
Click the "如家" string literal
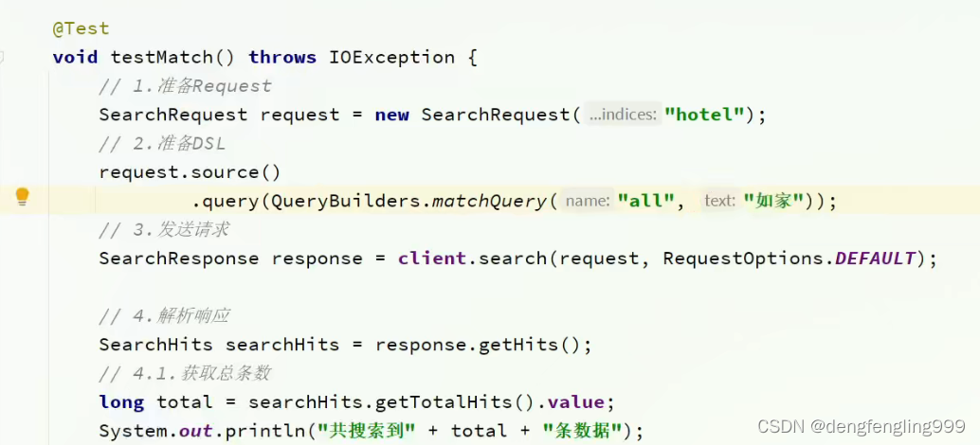(773, 201)
